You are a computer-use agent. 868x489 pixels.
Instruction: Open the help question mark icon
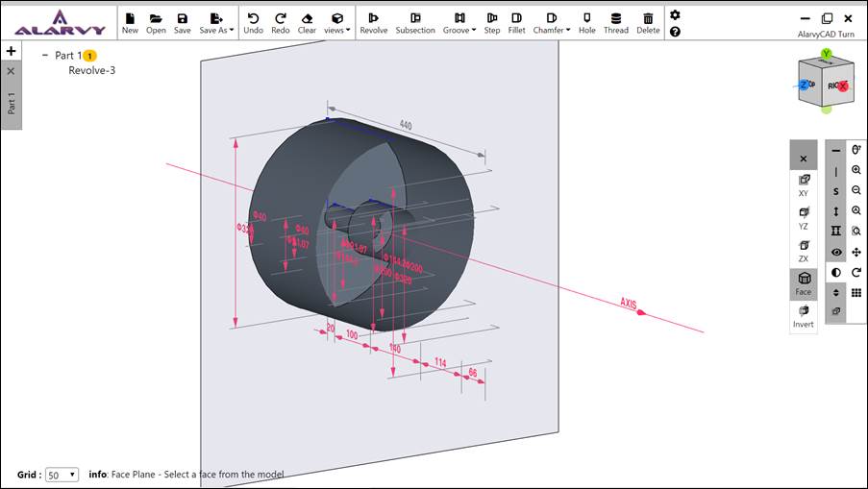pos(675,32)
